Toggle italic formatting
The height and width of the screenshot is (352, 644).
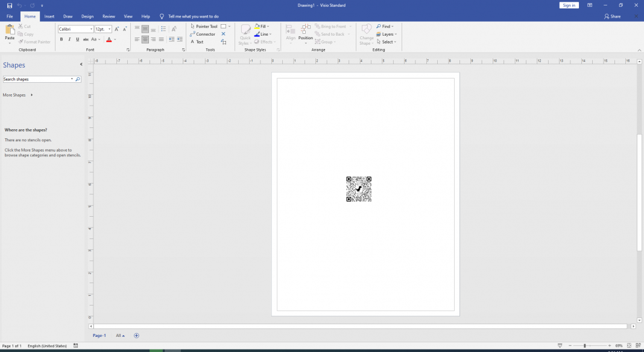tap(69, 39)
